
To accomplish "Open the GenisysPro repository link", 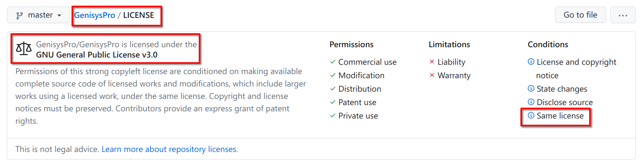I will [94, 15].
